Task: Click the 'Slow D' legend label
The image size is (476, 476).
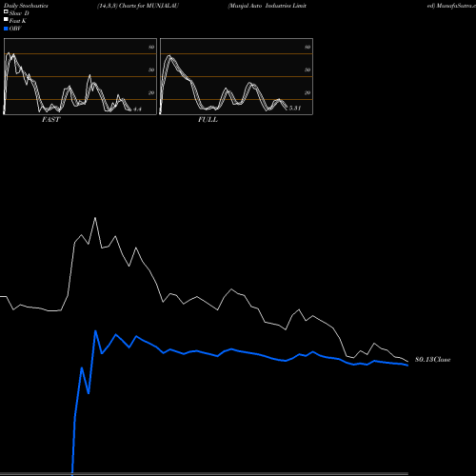Action: (19, 13)
